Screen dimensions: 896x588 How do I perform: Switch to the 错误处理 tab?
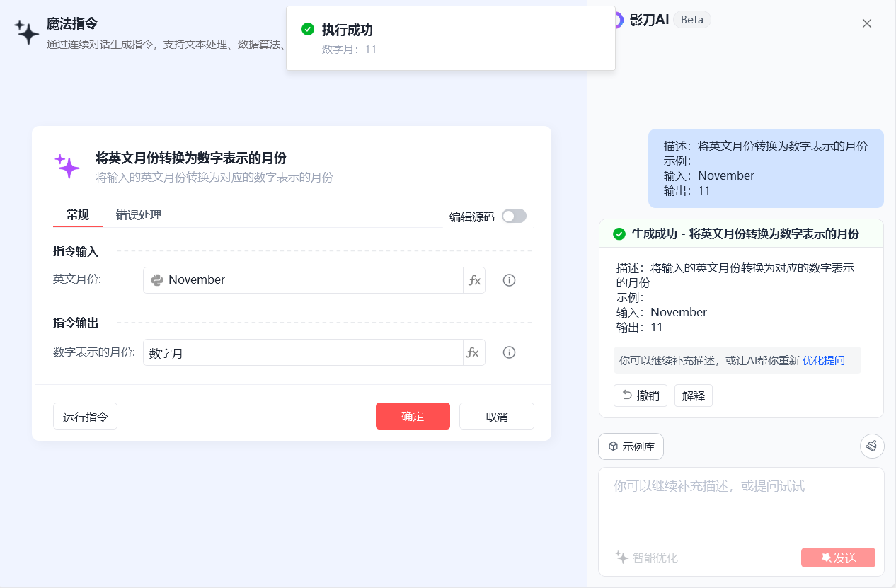[x=139, y=215]
